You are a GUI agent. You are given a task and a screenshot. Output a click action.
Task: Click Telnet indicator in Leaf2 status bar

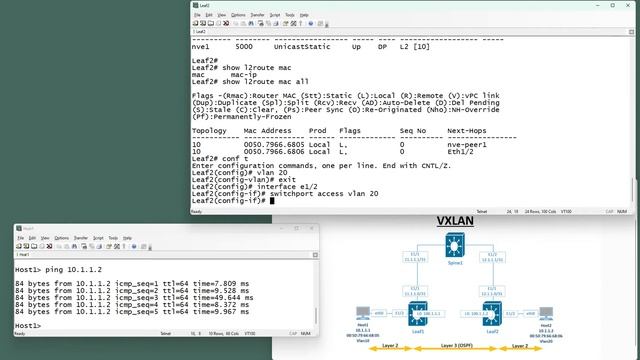(482, 211)
